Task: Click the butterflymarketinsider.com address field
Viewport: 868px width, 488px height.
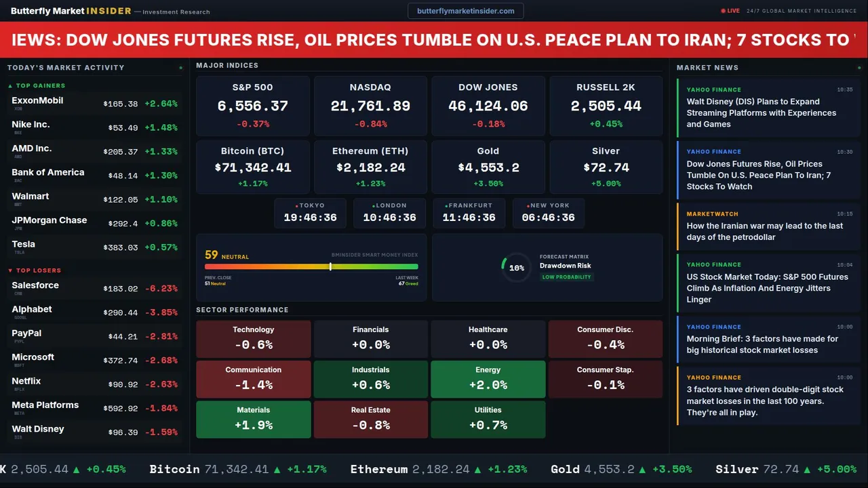Action: click(465, 11)
